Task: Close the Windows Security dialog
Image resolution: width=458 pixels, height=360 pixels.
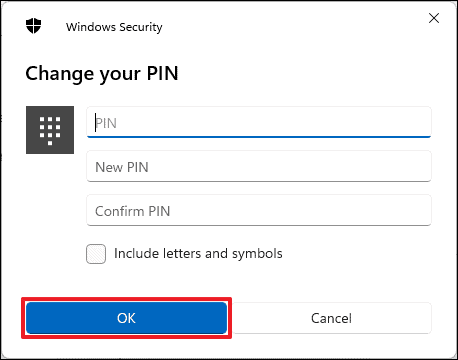Action: [x=434, y=18]
